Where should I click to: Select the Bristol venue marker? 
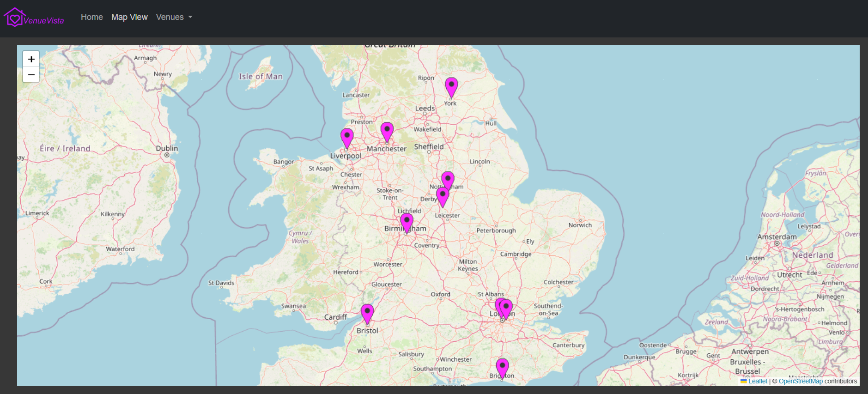[x=367, y=314]
